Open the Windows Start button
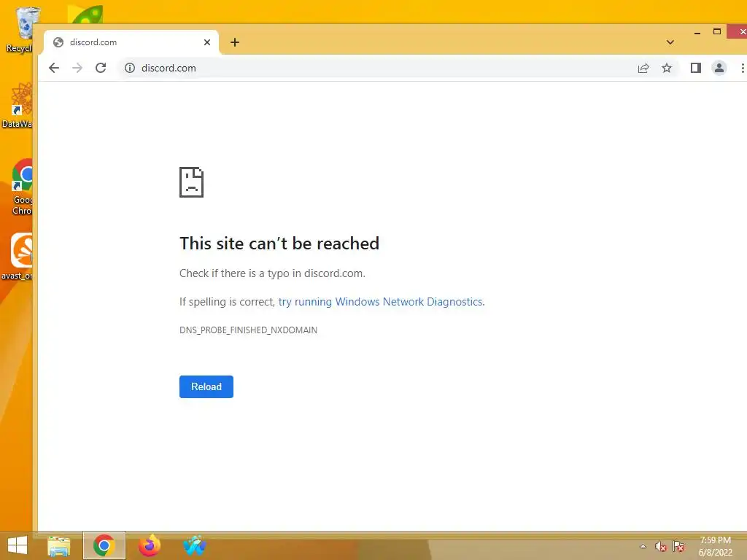The width and height of the screenshot is (747, 560). [x=18, y=545]
